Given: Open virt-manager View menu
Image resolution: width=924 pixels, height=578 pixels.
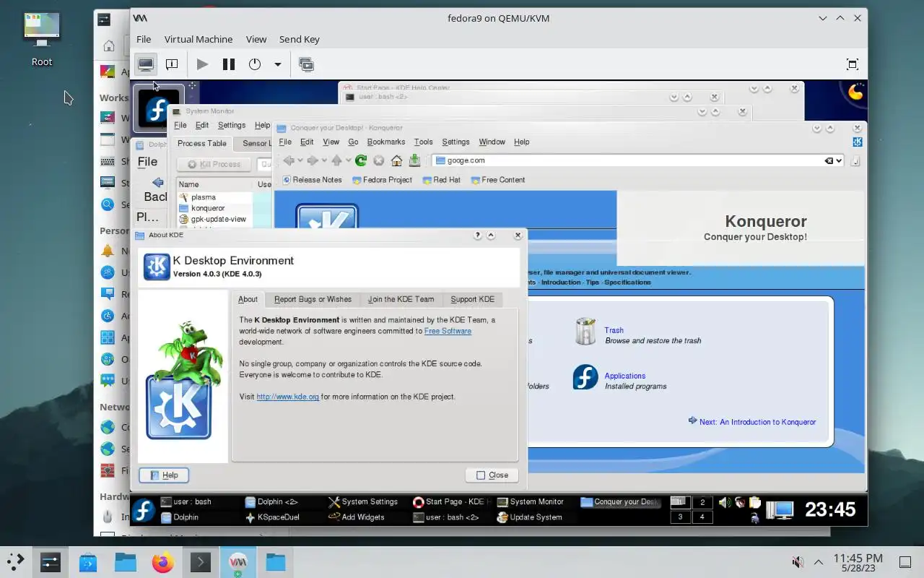Looking at the screenshot, I should [256, 39].
